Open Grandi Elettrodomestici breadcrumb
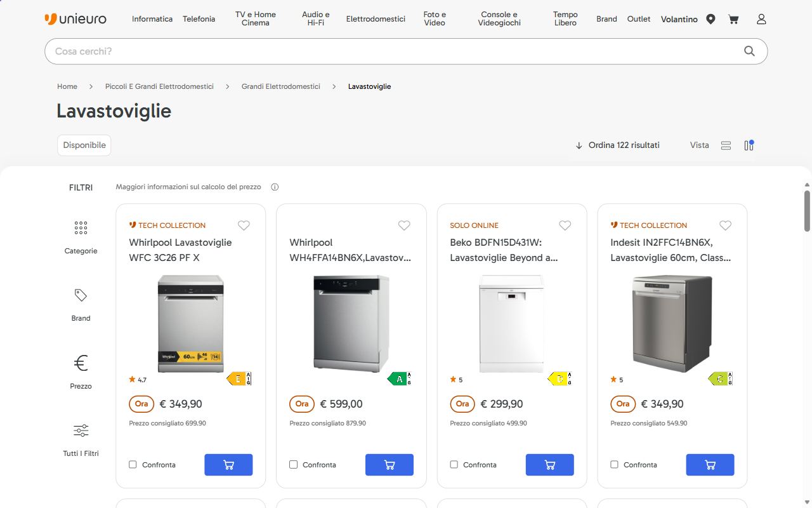812x508 pixels. click(281, 86)
